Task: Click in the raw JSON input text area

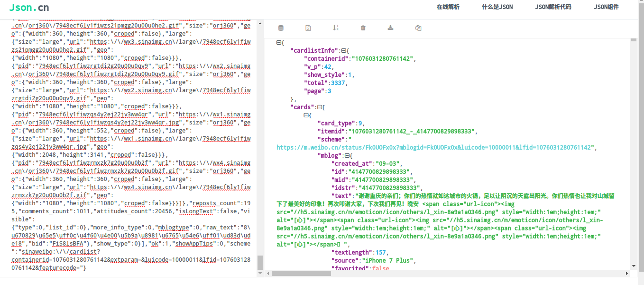Action: click(131, 147)
